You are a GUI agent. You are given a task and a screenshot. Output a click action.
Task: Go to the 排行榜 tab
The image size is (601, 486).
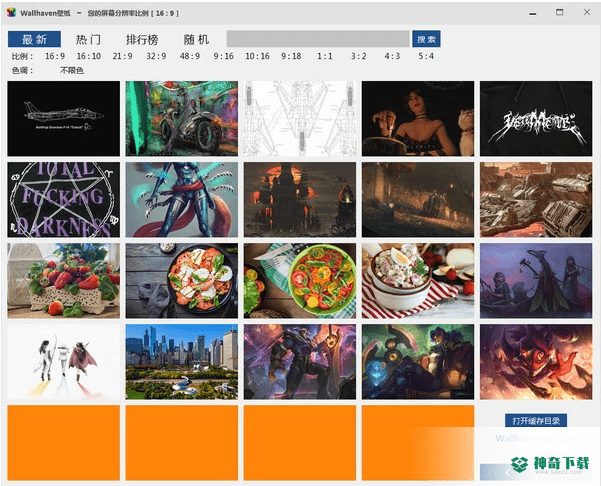(x=142, y=39)
